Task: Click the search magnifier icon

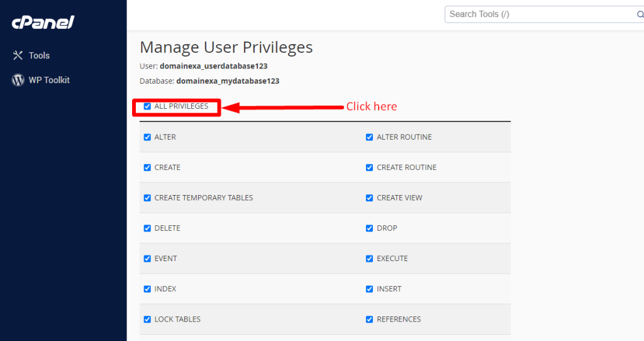Action: click(640, 14)
